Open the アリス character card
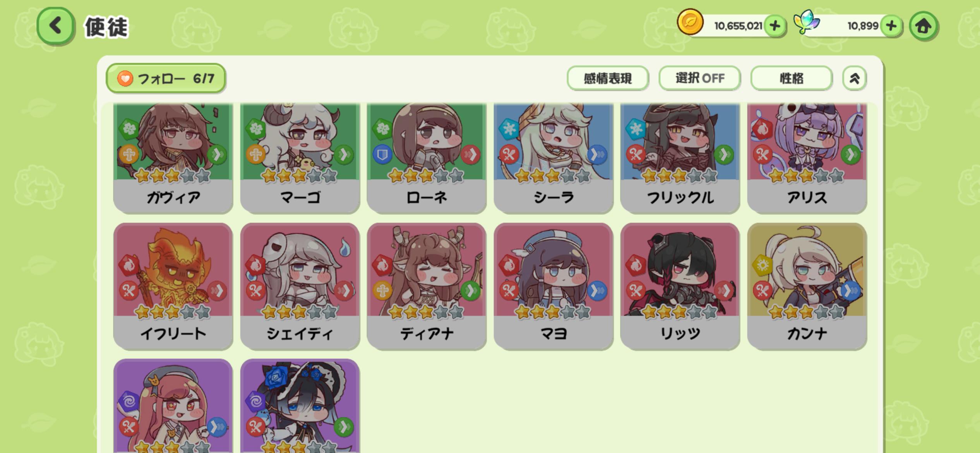Image resolution: width=980 pixels, height=453 pixels. tap(807, 158)
